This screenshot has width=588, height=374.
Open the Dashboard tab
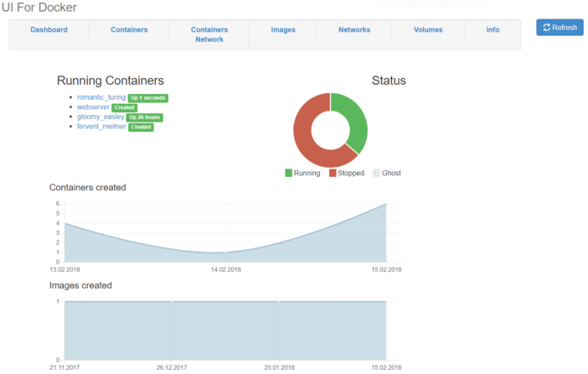point(49,29)
